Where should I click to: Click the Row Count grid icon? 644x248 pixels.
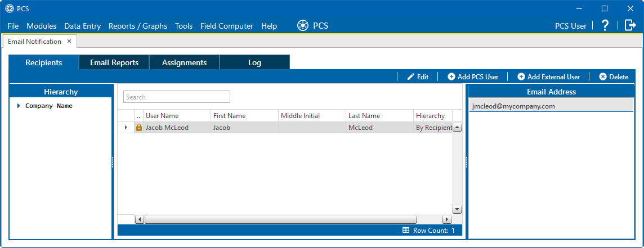[x=406, y=231]
